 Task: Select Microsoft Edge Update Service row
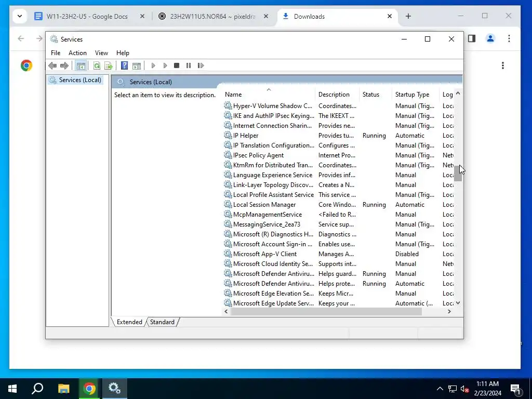tap(339, 303)
